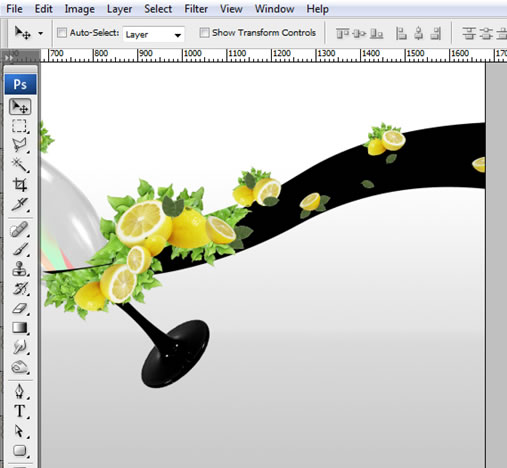Check Show Transform Controls
The height and width of the screenshot is (468, 507).
pyautogui.click(x=204, y=33)
